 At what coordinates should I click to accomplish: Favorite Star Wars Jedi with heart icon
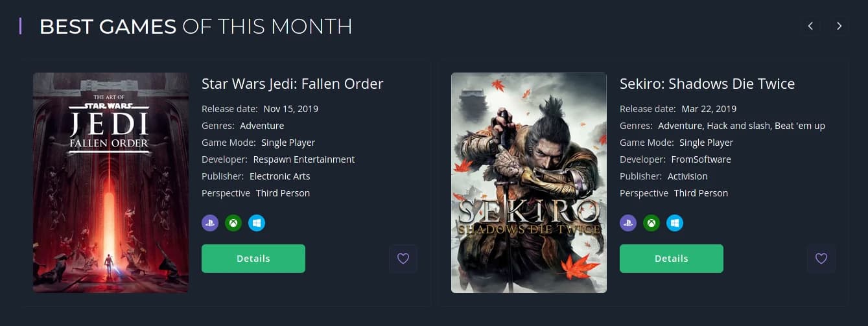click(x=403, y=259)
